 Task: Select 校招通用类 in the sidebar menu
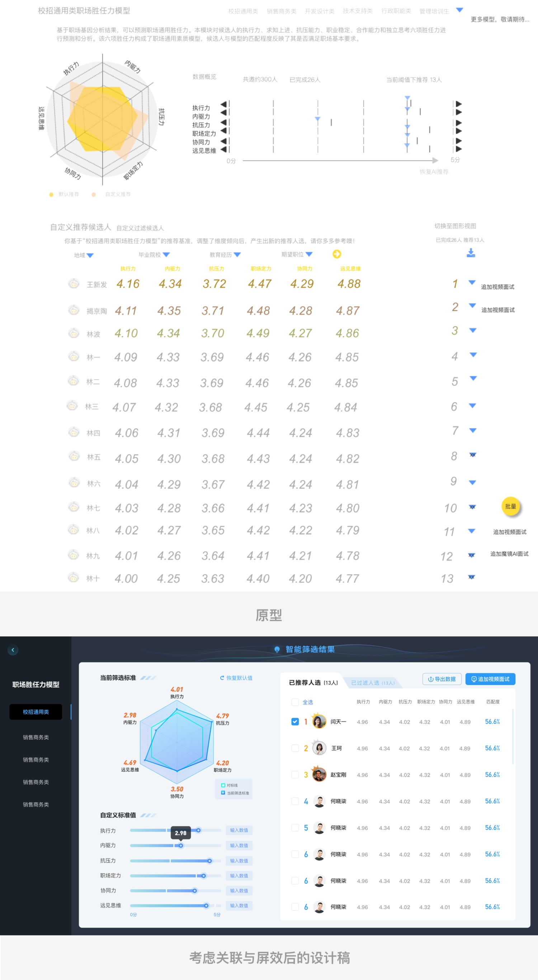click(36, 712)
